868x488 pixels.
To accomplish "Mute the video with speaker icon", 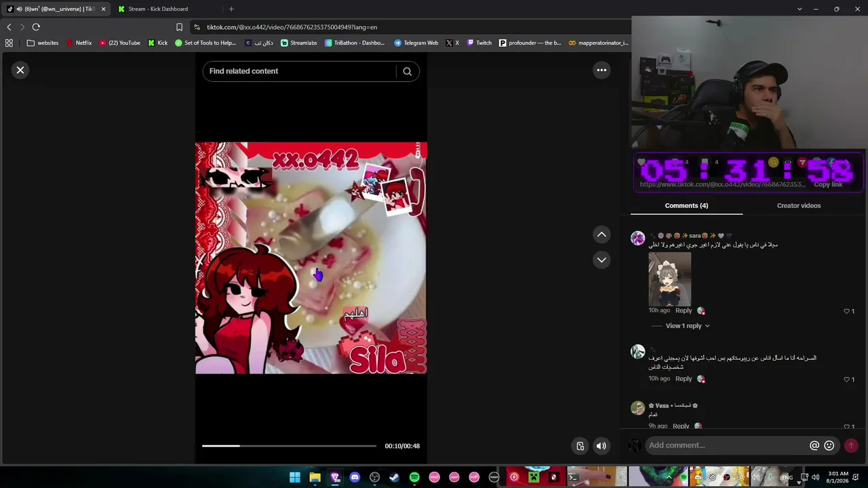I will (601, 445).
